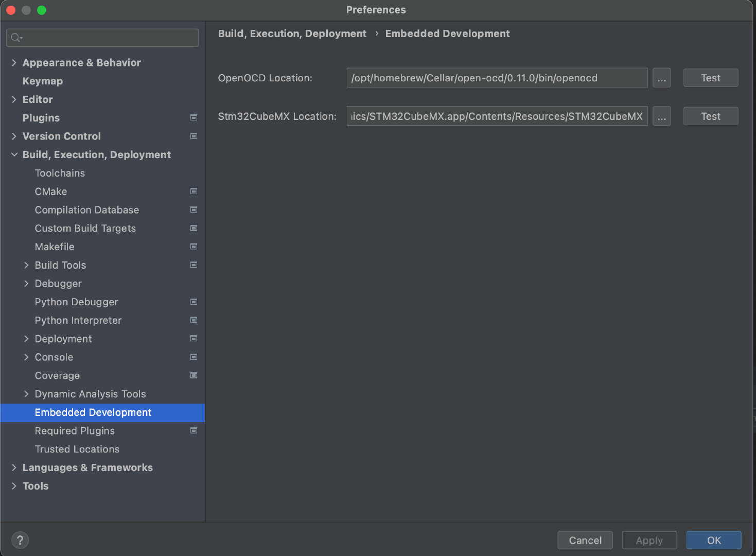Click the marker icon beside Required Plugins
The image size is (756, 556).
(x=194, y=430)
